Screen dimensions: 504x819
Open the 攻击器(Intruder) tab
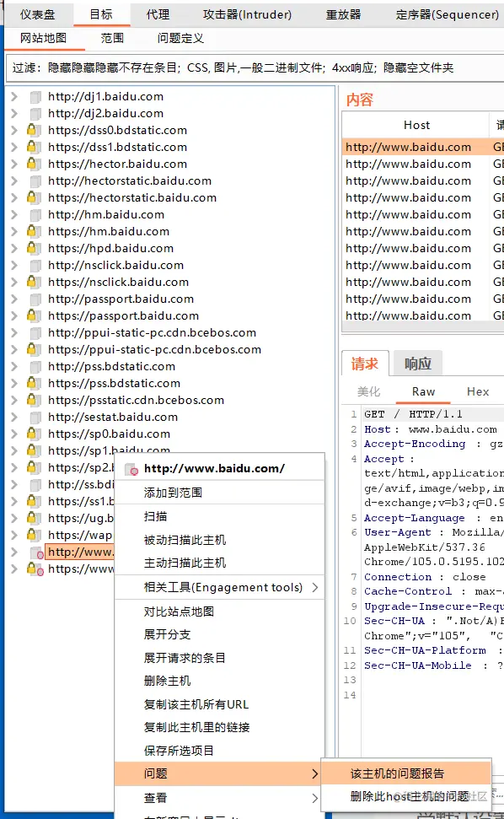[x=247, y=14]
